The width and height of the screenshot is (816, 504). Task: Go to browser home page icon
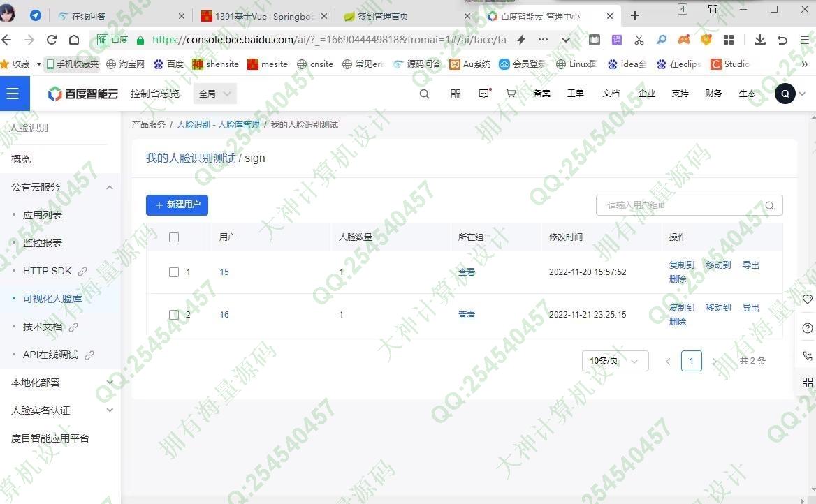coord(74,40)
